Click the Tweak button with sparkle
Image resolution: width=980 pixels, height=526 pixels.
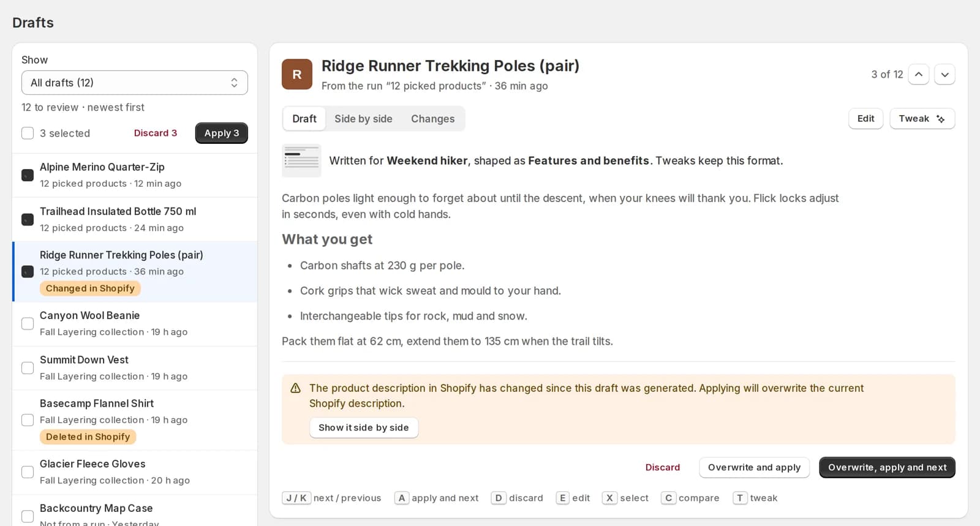[922, 119]
